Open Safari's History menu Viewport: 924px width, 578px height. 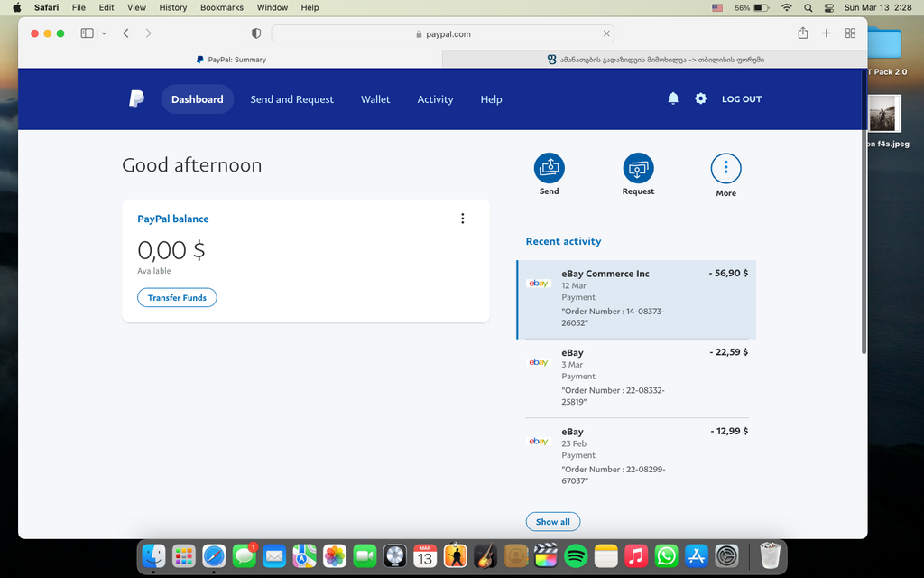[172, 7]
